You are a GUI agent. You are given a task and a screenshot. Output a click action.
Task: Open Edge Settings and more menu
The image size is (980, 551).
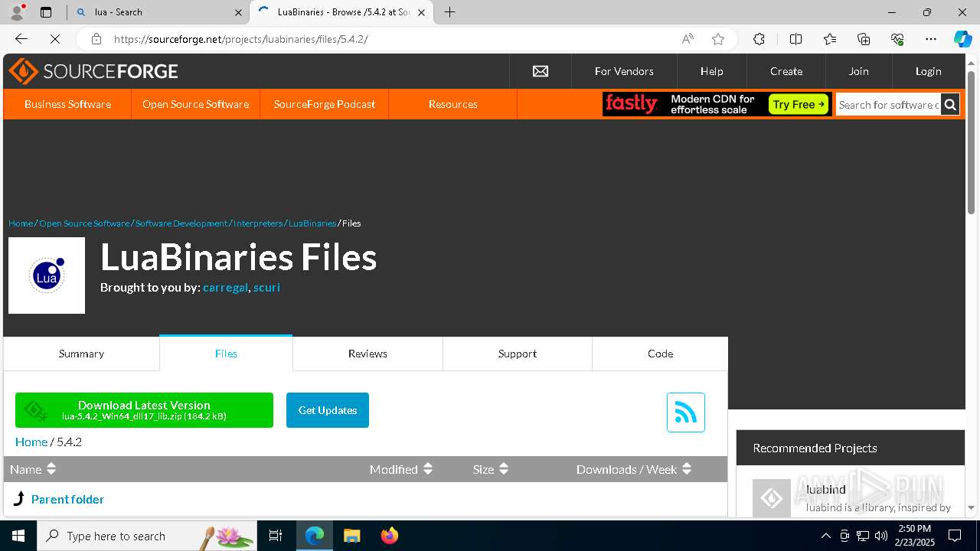click(x=931, y=39)
